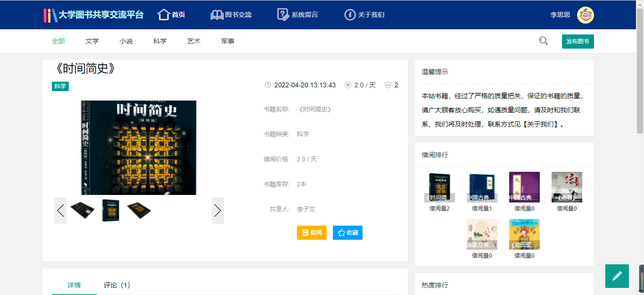The height and width of the screenshot is (295, 644).
Task: Show previous thumbnail with left arrow
Action: click(x=60, y=211)
